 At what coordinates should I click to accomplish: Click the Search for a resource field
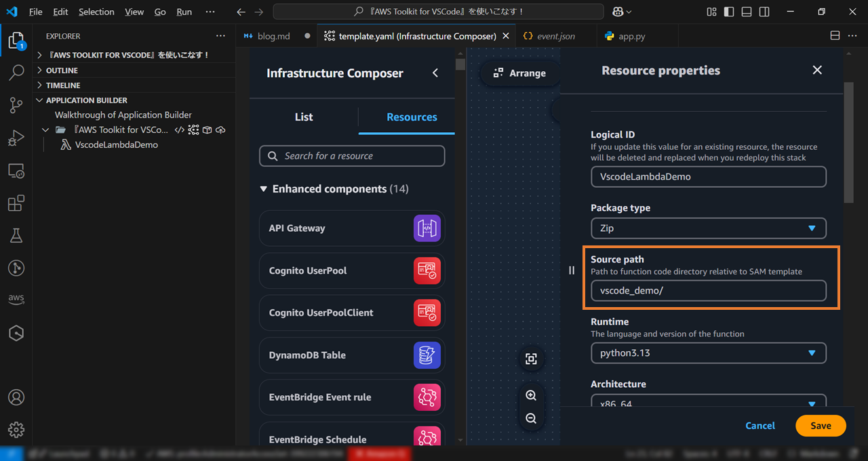pyautogui.click(x=352, y=156)
